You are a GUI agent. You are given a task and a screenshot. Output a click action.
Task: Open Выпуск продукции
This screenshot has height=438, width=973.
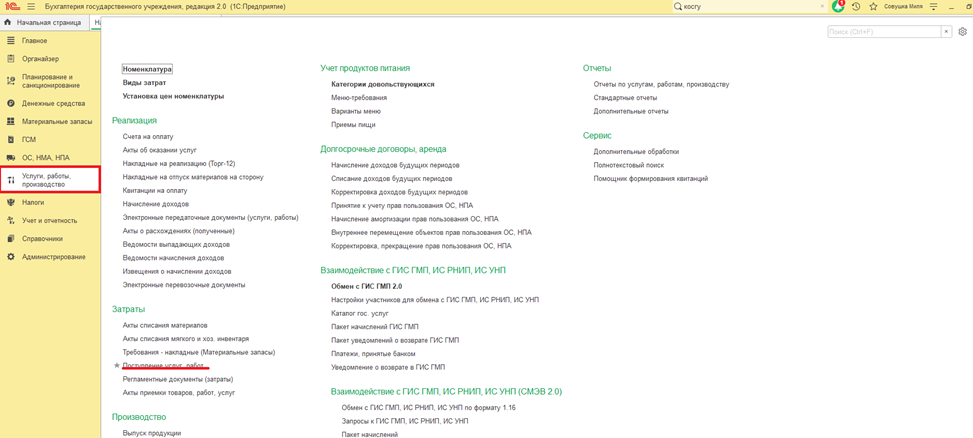click(151, 433)
